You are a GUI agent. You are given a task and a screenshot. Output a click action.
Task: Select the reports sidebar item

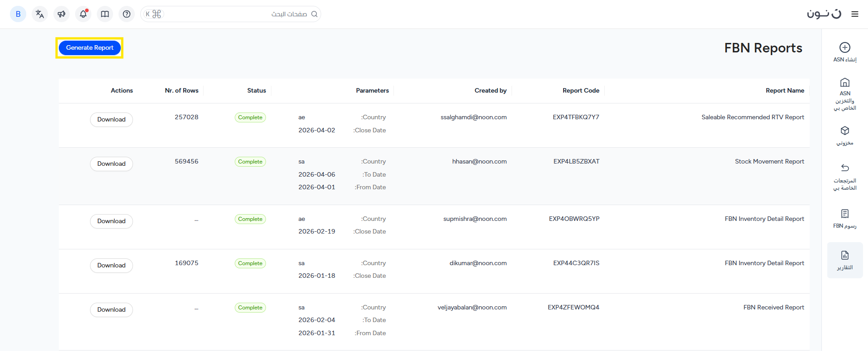[844, 260]
